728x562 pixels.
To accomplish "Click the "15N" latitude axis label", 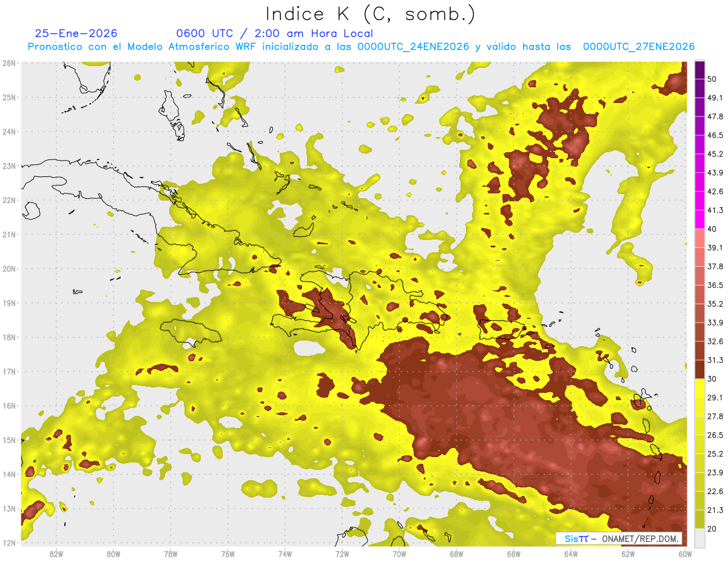I will [9, 440].
